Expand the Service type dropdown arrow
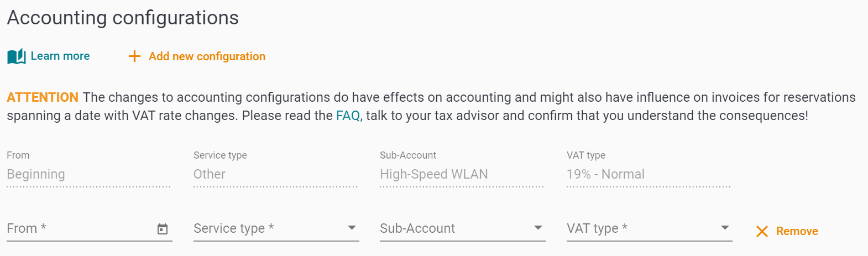Screen dimensions: 868x256 [352, 228]
